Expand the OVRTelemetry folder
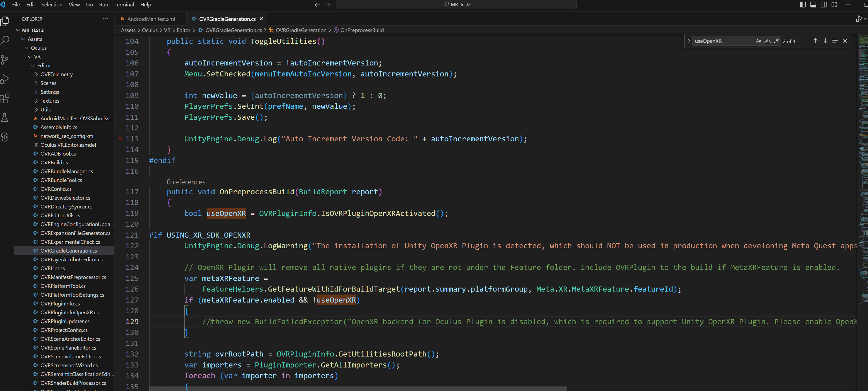The height and width of the screenshot is (391, 868). click(56, 74)
